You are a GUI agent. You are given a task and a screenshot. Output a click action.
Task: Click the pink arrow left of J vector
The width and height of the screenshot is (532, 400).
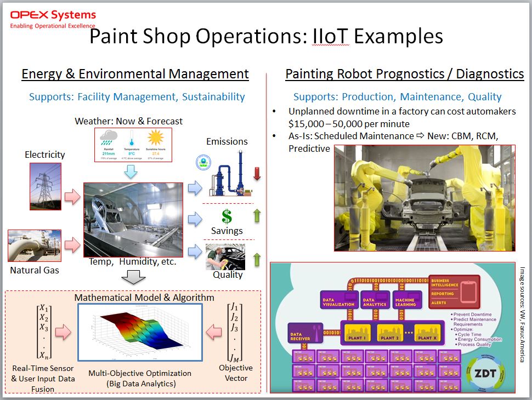pyautogui.click(x=214, y=332)
